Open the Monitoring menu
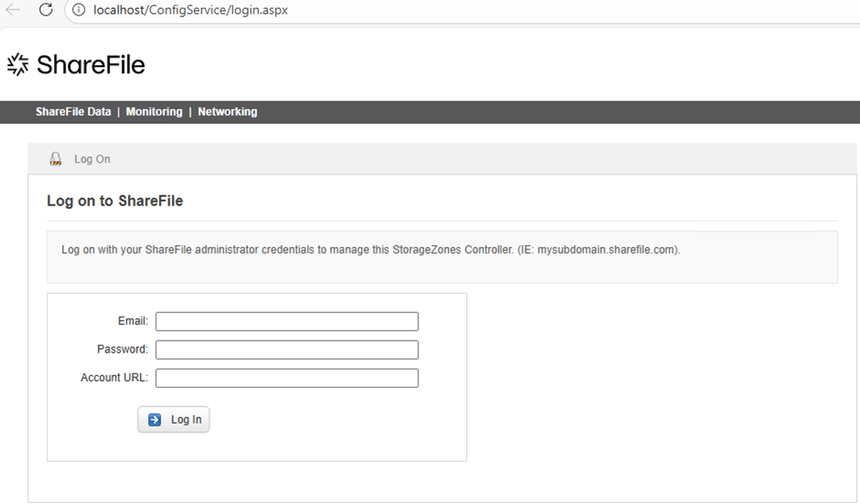Image resolution: width=860 pixels, height=504 pixels. (x=154, y=112)
